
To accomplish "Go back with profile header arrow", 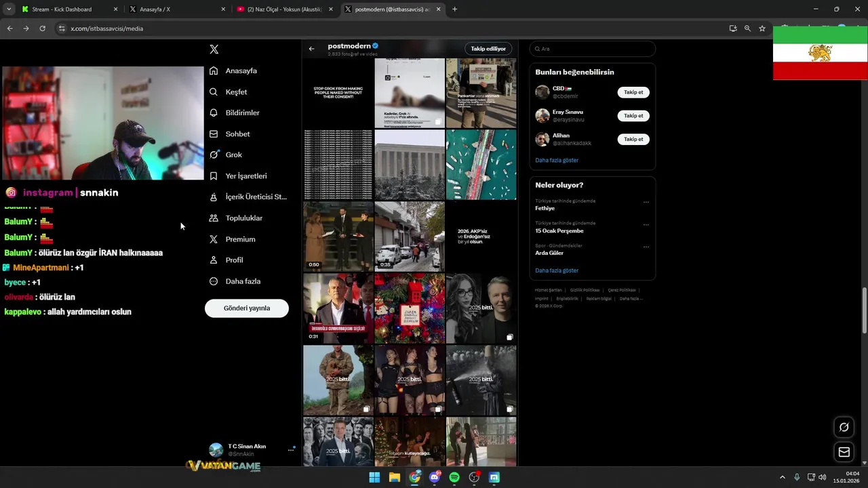I will click(311, 49).
